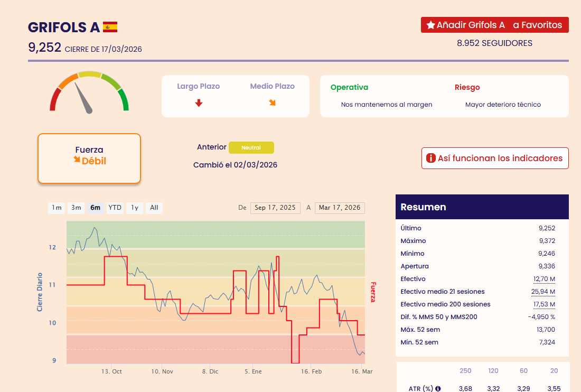Click the ATR value 3,68
Screen dimensions: 581x392
point(465,389)
